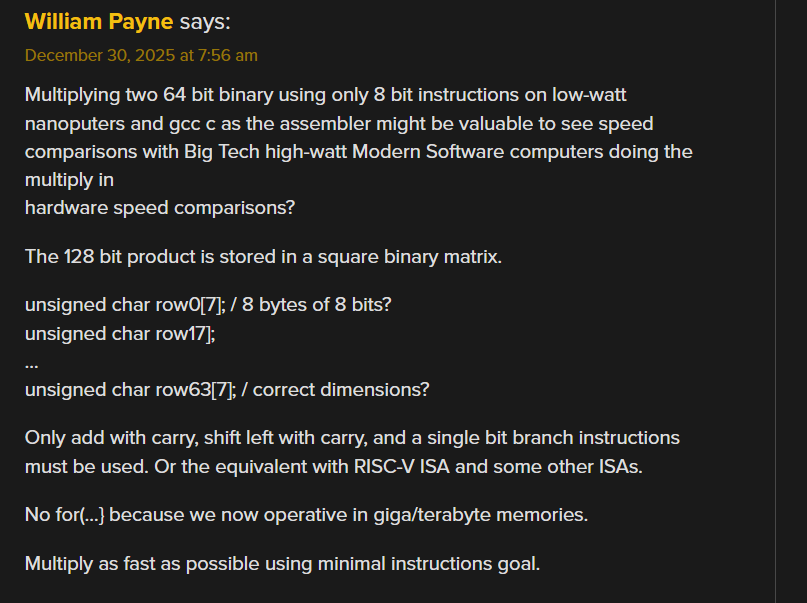Click the line starting "No for(...}"
The image size is (807, 603).
point(306,515)
